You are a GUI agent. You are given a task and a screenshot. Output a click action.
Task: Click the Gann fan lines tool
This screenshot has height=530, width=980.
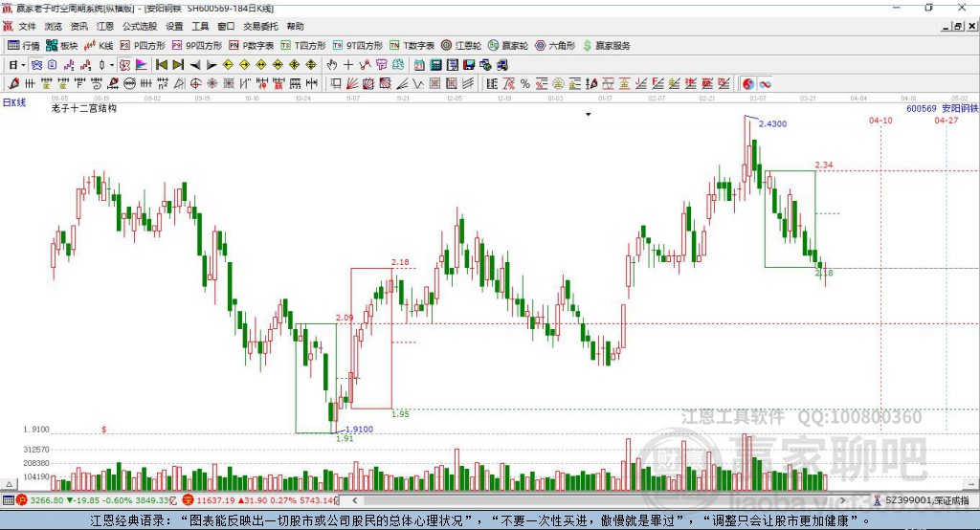[352, 84]
